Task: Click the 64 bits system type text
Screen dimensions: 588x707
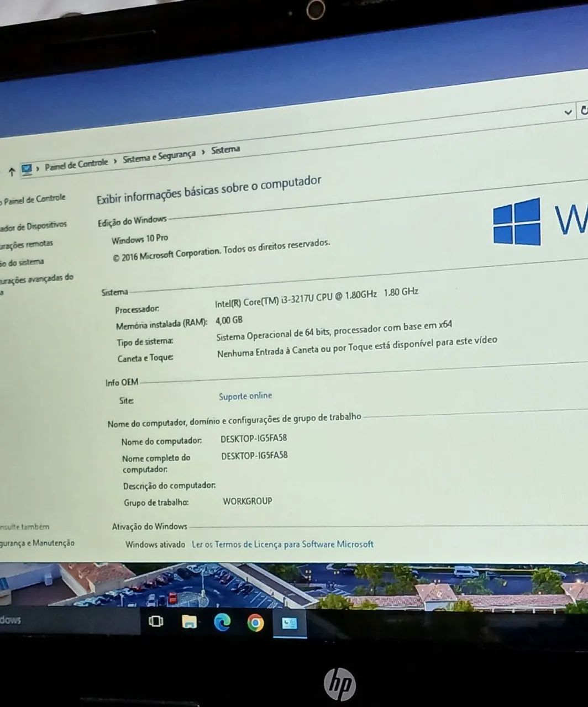Action: [x=334, y=331]
